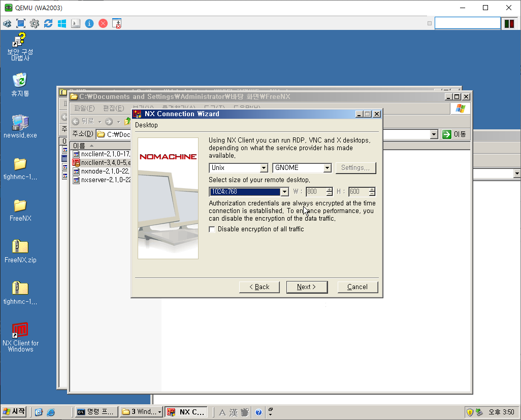Click the window-with-red-X toolbar icon
The width and height of the screenshot is (521, 420).
(117, 23)
